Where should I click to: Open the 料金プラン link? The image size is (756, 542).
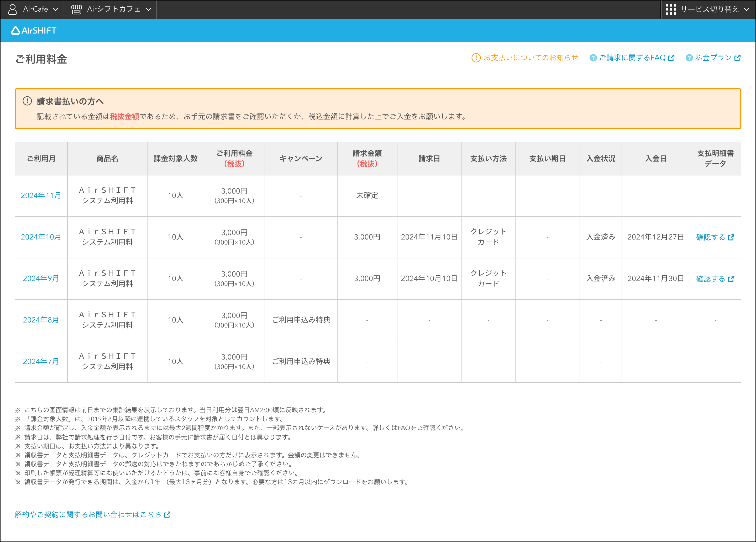coord(713,58)
